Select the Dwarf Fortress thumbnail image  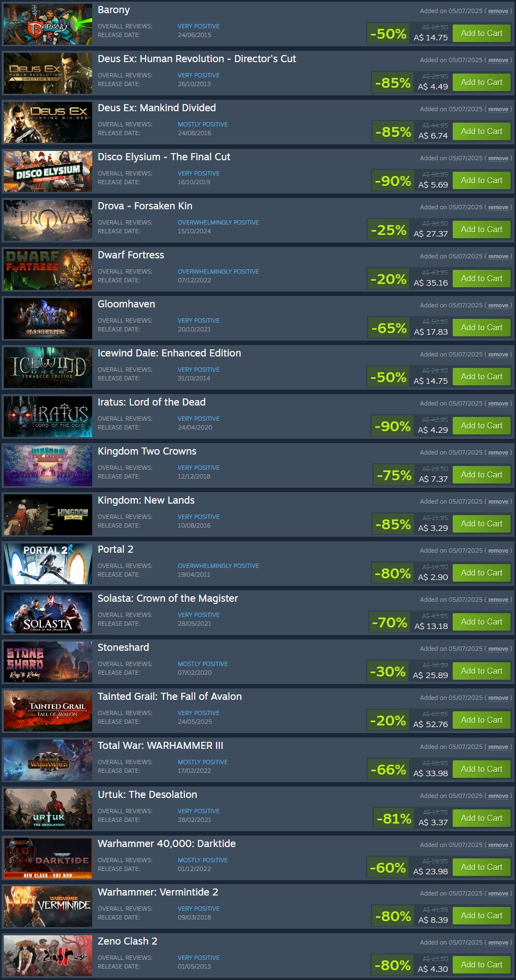48,270
